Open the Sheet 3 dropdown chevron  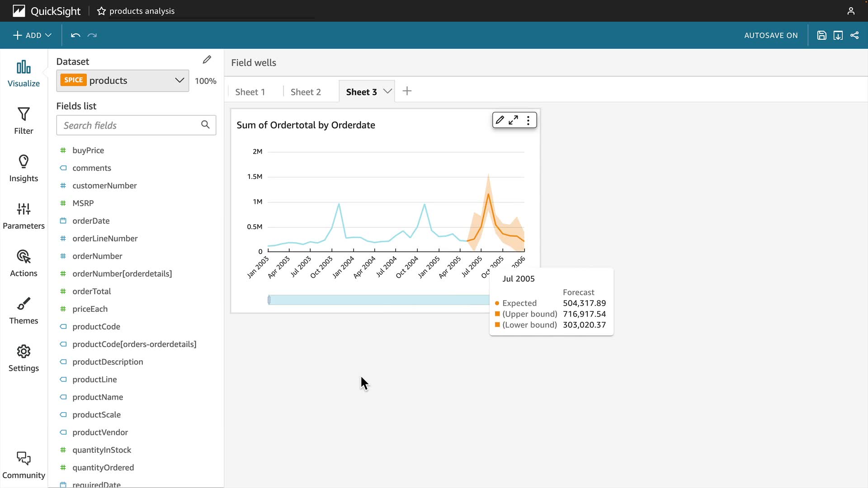coord(387,91)
